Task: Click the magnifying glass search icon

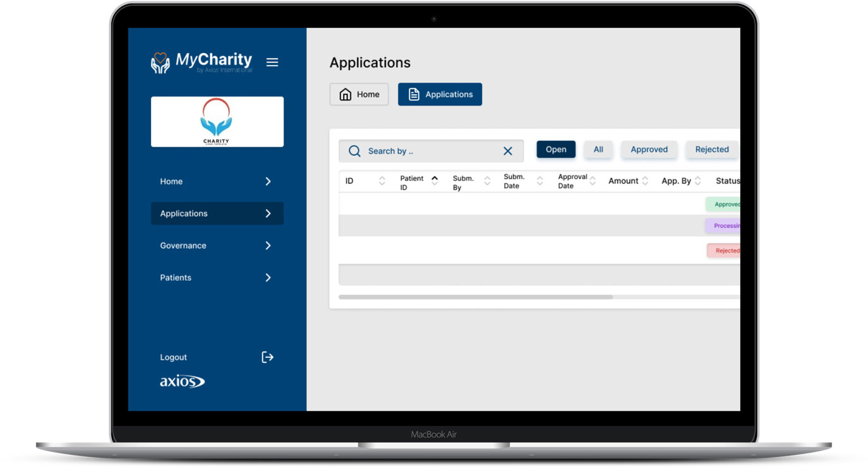Action: [x=354, y=151]
